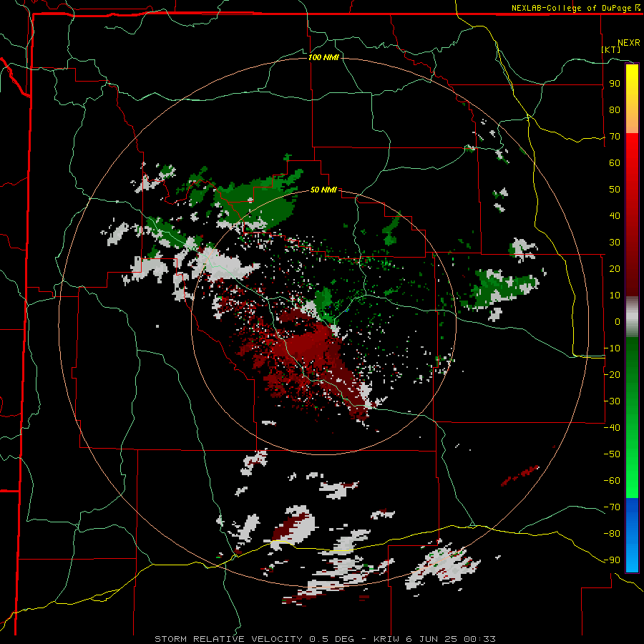This screenshot has height=644, width=644.
Task: Click the [KT] units label
Action: 610,49
